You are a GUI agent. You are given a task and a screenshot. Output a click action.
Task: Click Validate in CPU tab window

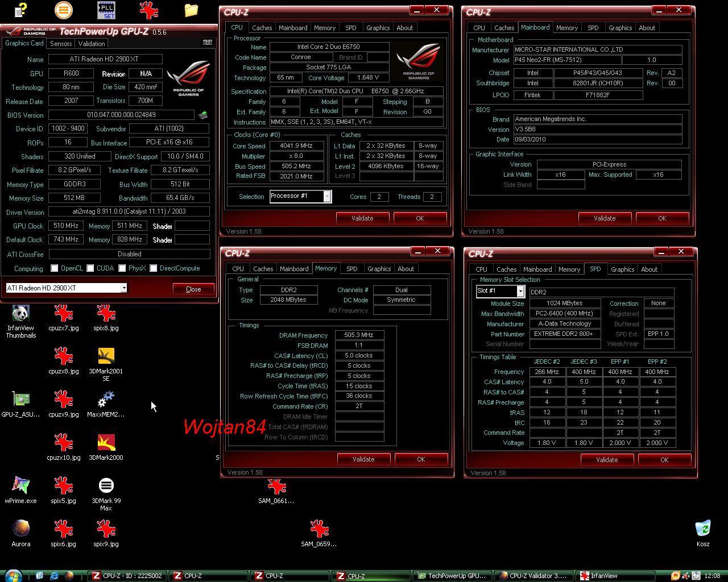point(362,218)
